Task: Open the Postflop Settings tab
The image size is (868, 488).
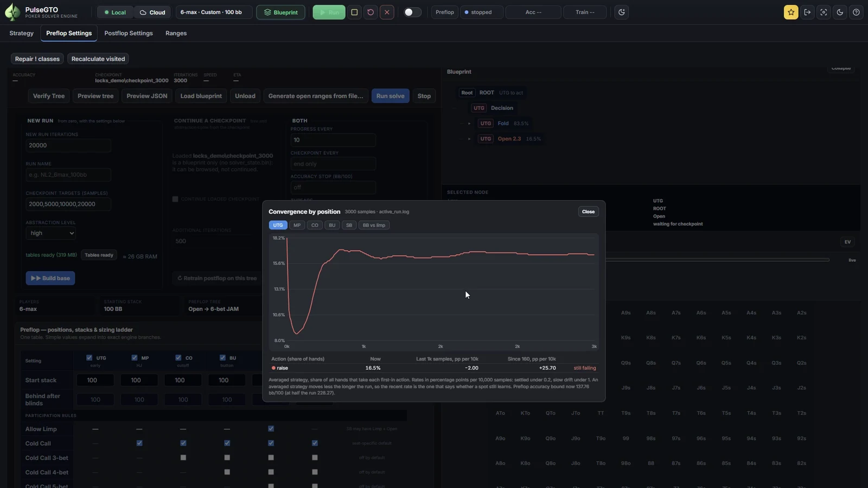Action: click(x=129, y=33)
